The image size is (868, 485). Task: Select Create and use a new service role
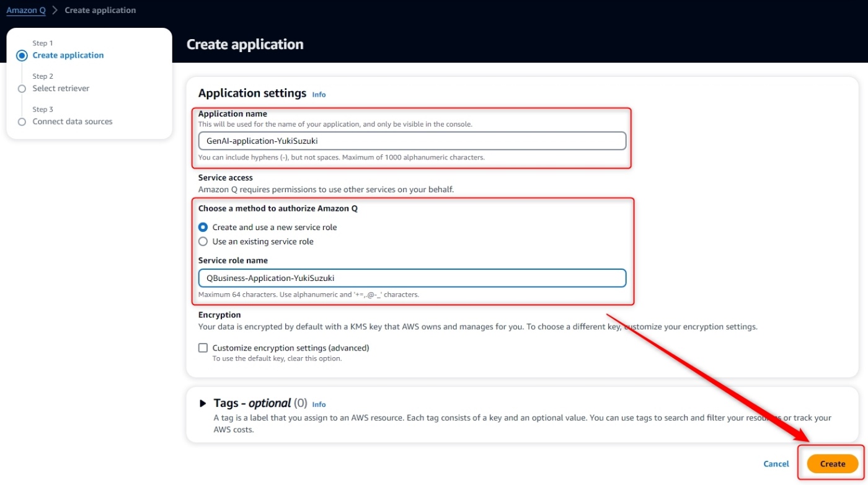(203, 227)
